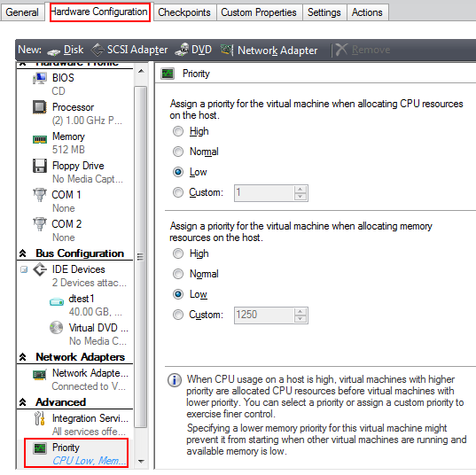Image resolution: width=476 pixels, height=475 pixels.
Task: Collapse the Network Adapters section
Action: pyautogui.click(x=23, y=357)
